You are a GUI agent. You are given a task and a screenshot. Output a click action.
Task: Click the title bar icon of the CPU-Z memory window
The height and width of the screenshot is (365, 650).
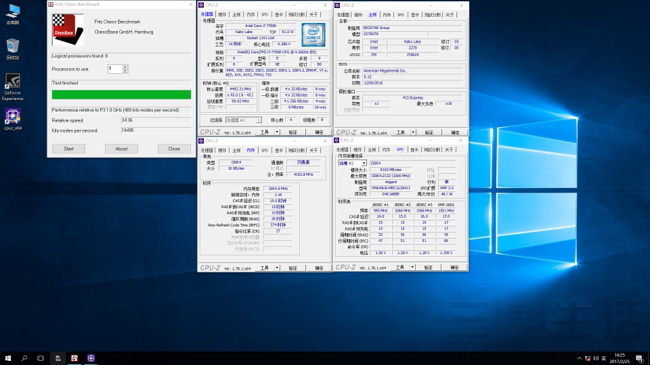[201, 141]
